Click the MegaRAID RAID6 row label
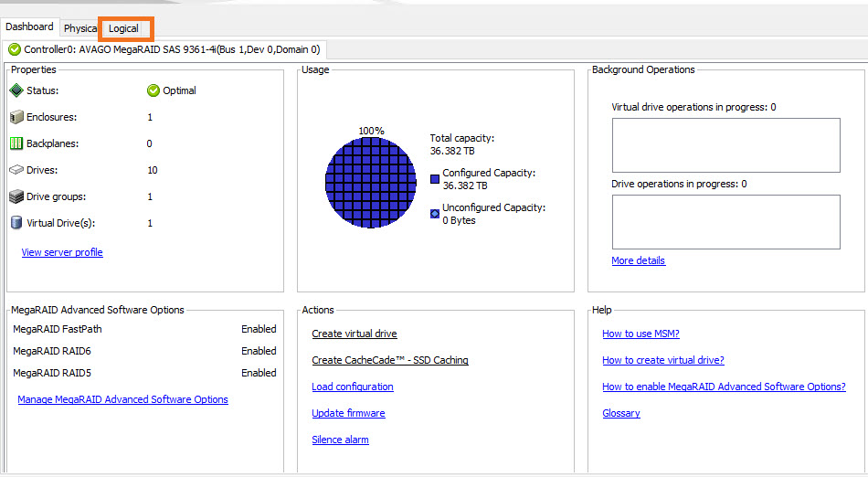This screenshot has width=868, height=477. (51, 352)
